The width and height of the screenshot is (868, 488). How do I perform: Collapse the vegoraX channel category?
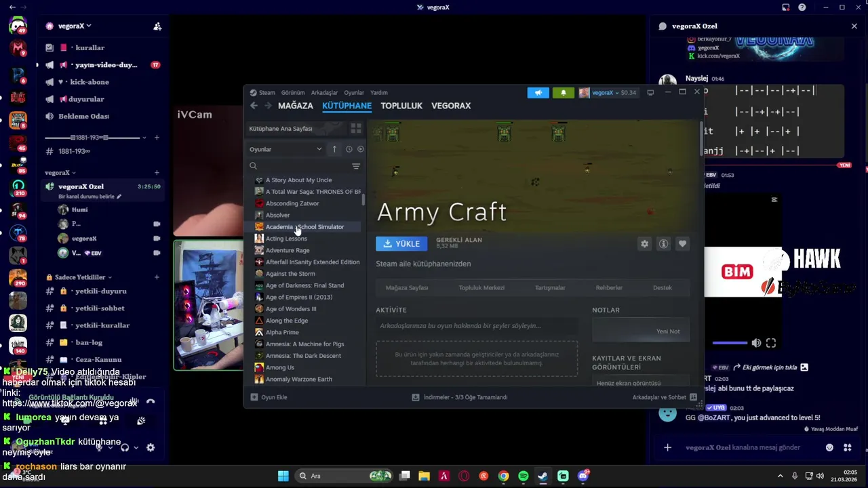click(x=60, y=173)
